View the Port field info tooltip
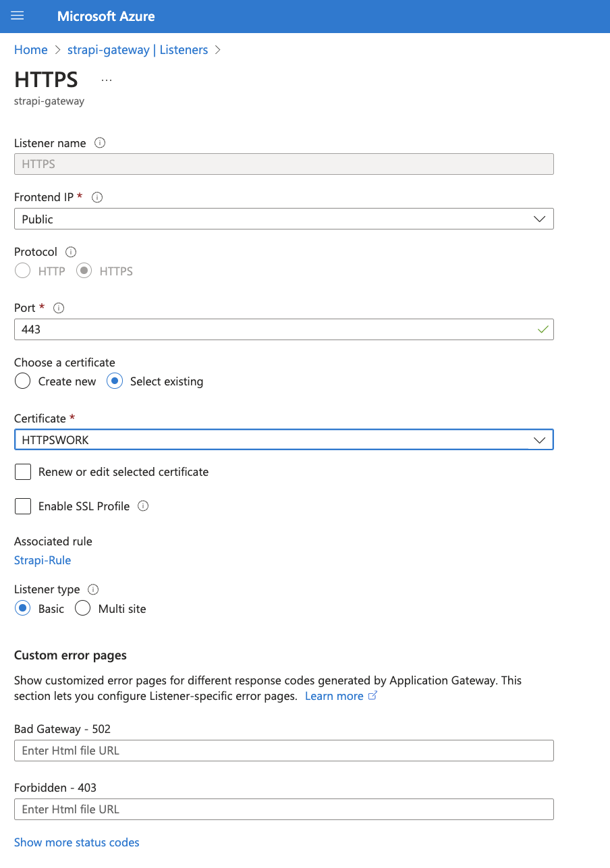This screenshot has width=610, height=868. click(59, 308)
